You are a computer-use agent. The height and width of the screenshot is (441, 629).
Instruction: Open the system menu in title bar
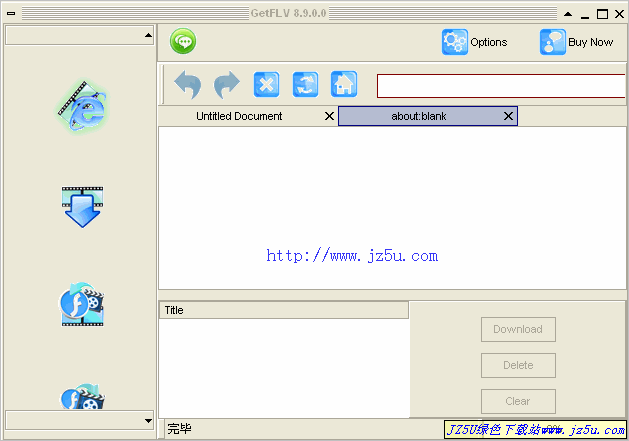11,14
